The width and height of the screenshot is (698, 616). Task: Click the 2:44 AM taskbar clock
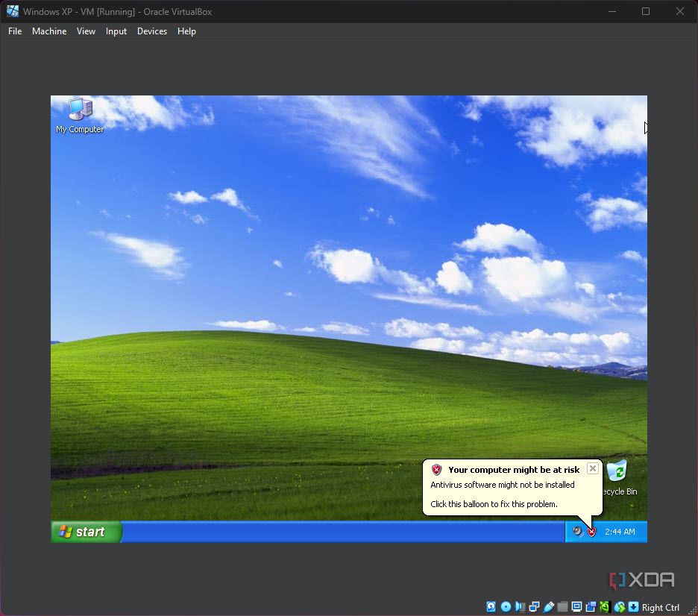click(x=620, y=532)
